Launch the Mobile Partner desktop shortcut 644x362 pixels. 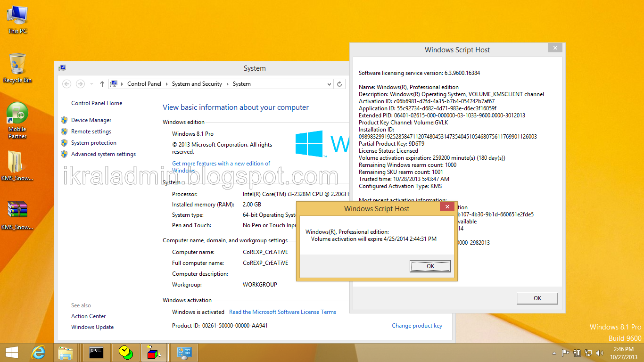(x=17, y=120)
